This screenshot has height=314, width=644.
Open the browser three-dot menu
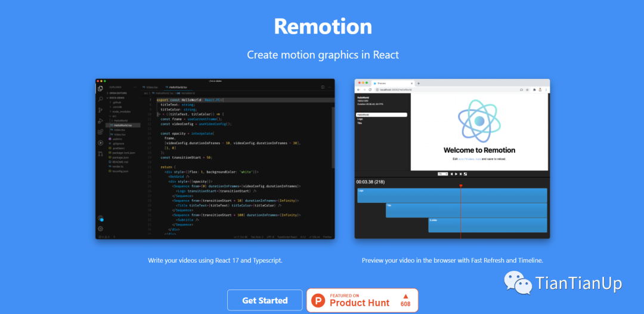(x=546, y=90)
